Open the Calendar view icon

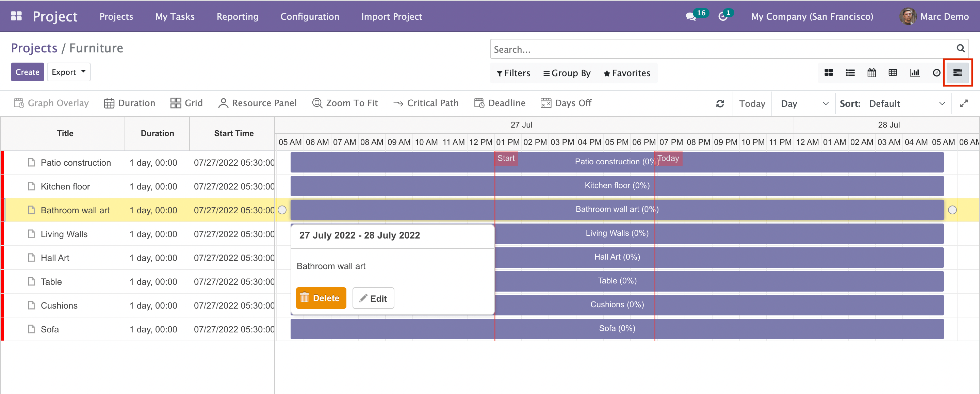tap(871, 72)
